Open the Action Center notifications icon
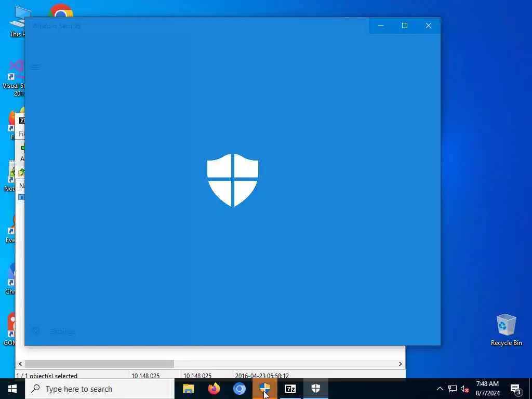Screen dimensions: 532x399 point(516,389)
